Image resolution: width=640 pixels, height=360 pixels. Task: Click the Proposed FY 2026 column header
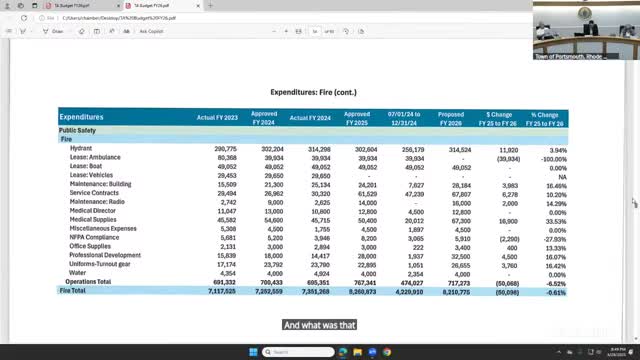pos(451,119)
